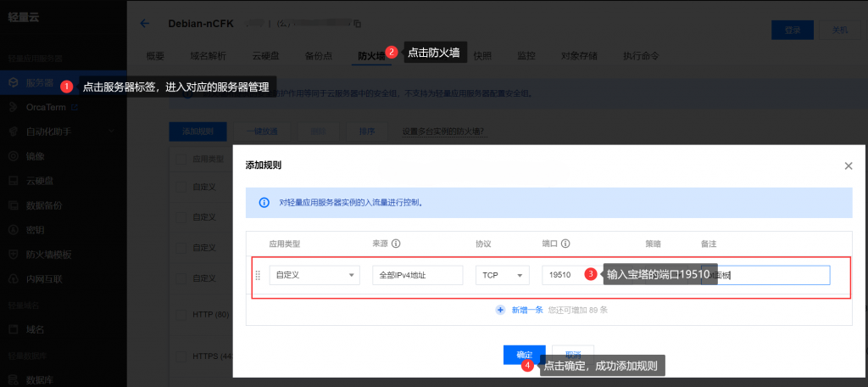Open the 应用类型 自定义 dropdown

(314, 275)
